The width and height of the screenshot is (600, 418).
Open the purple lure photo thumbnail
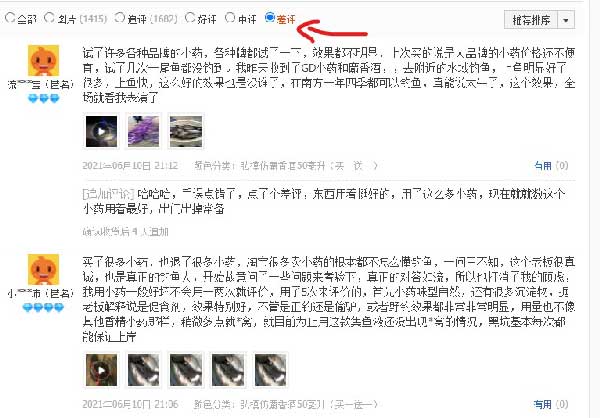coord(143,131)
